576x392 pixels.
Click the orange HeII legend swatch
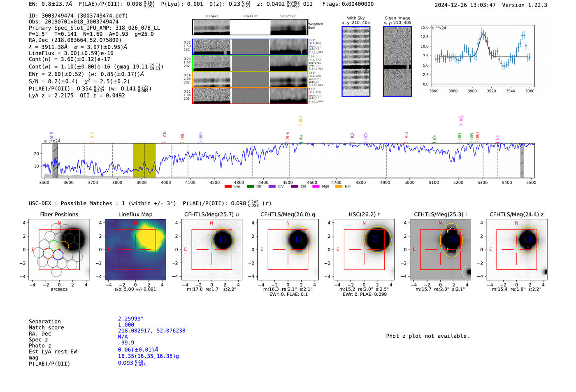(x=339, y=187)
